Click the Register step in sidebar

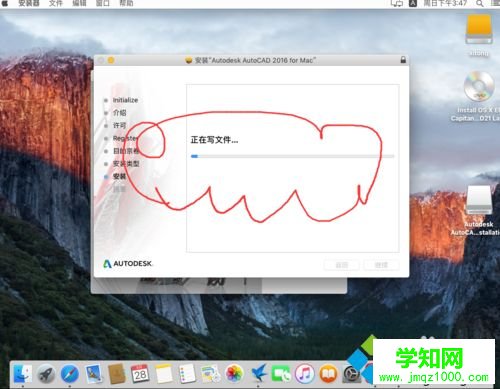coord(125,138)
